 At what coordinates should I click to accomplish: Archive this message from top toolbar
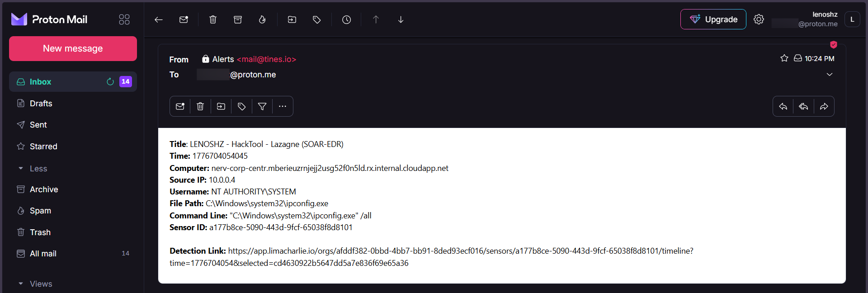[x=238, y=19]
